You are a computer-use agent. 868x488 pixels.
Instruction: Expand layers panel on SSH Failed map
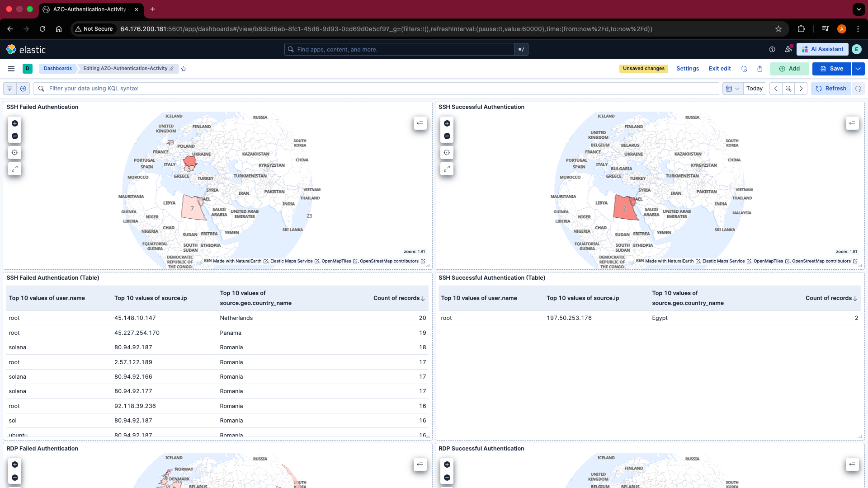coord(420,123)
